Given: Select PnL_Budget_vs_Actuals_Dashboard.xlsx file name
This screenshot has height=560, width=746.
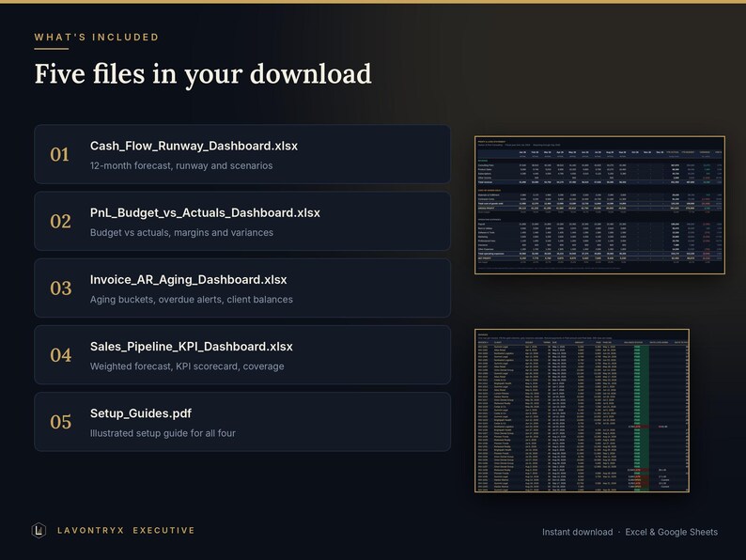Looking at the screenshot, I should pos(205,212).
